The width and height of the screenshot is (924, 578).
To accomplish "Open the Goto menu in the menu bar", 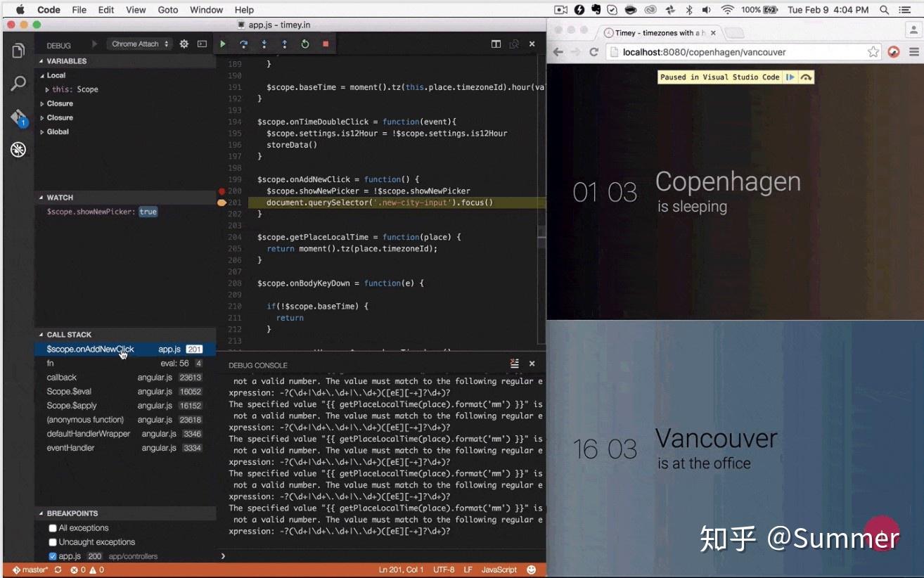I will (168, 10).
